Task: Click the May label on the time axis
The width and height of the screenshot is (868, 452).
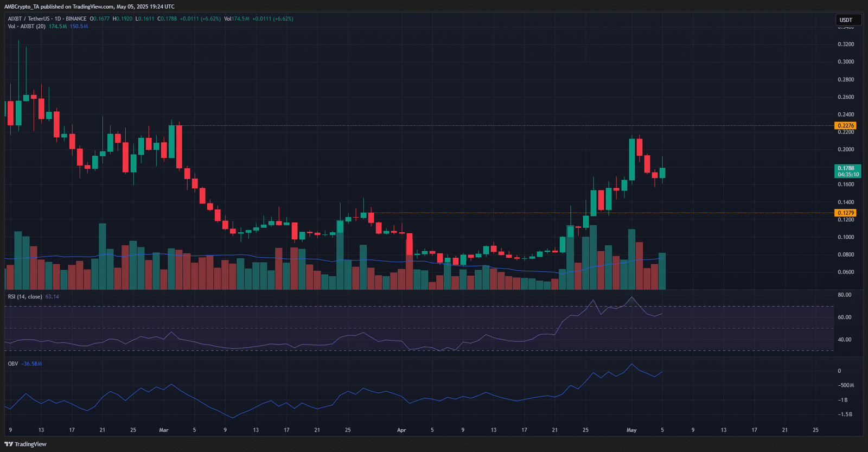Action: (x=631, y=430)
